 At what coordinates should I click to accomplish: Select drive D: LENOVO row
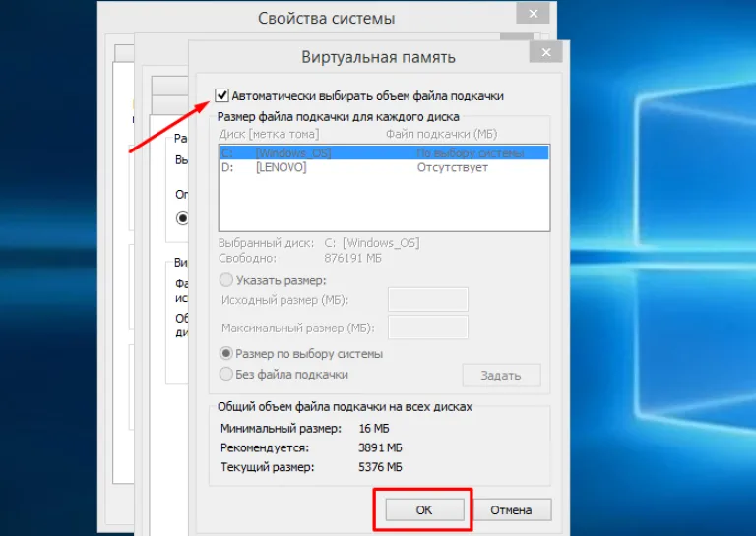point(384,167)
